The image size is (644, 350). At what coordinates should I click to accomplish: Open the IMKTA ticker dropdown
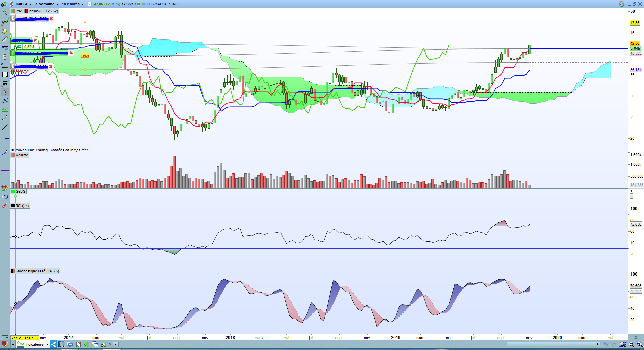point(24,4)
